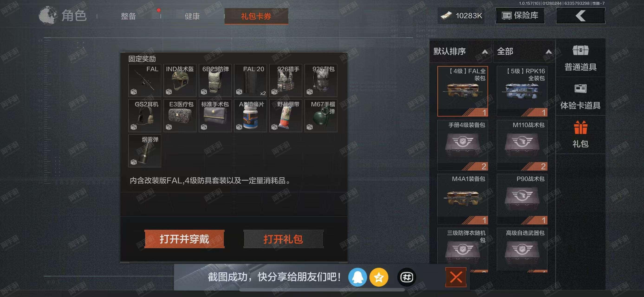Screen dimensions: 644x297
Task: Dismiss the screenshot share banner
Action: pyautogui.click(x=455, y=277)
